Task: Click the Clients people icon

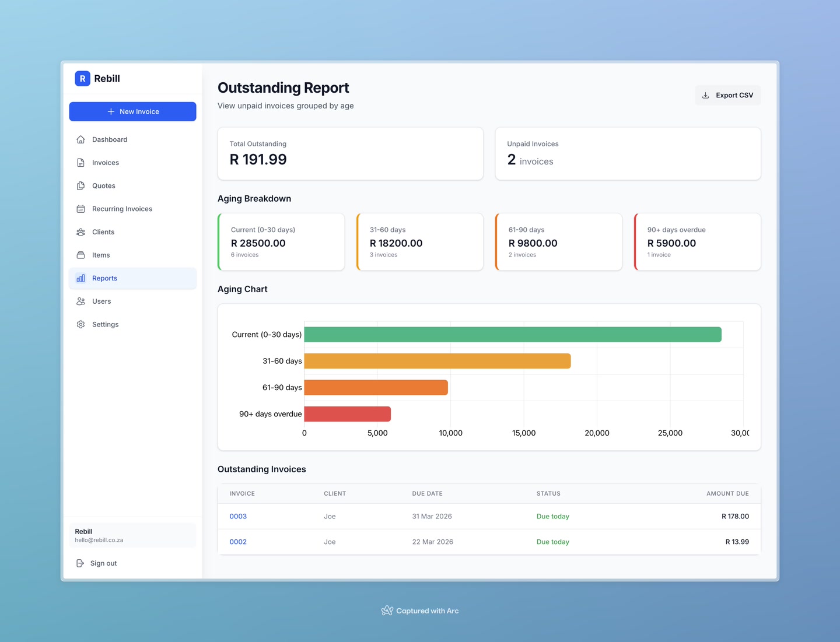Action: click(80, 232)
